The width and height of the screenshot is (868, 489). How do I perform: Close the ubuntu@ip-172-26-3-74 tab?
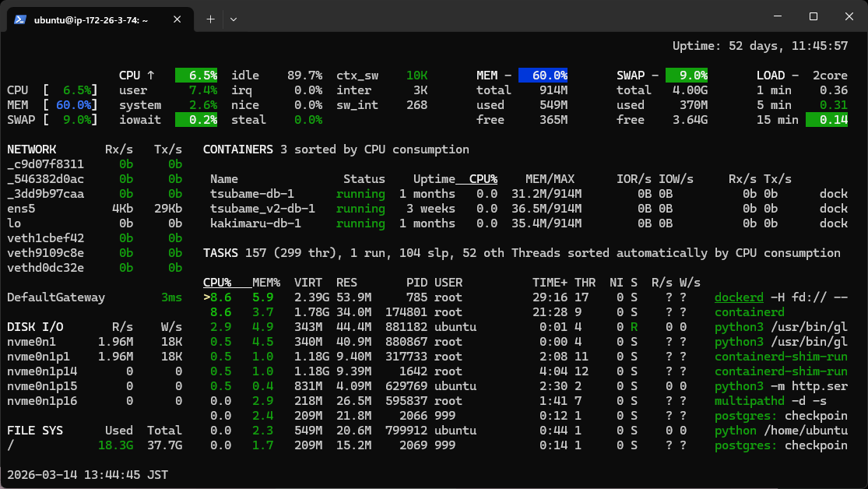coord(177,19)
